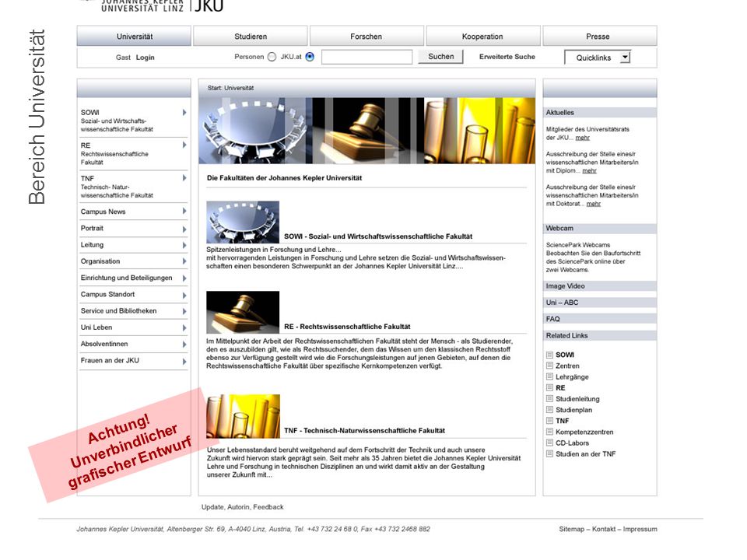
Task: Click mehr after the Doktorat job posting
Action: point(594,204)
